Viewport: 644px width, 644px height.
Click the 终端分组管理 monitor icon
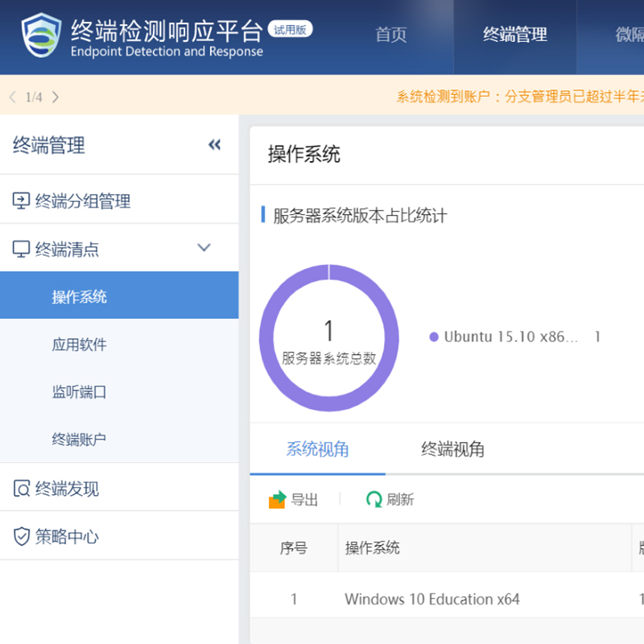click(21, 200)
